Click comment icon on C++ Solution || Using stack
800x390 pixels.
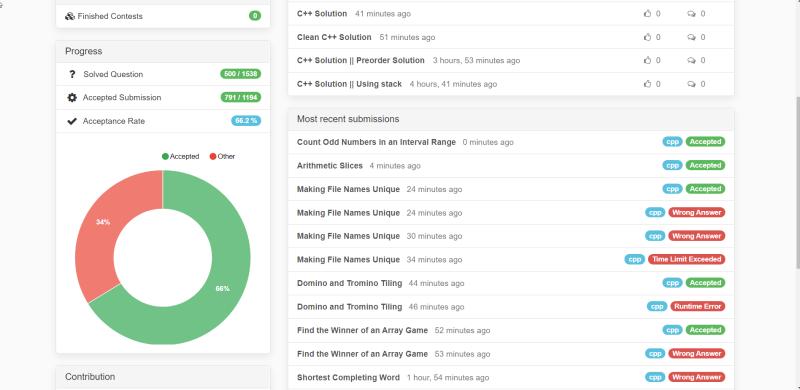691,84
